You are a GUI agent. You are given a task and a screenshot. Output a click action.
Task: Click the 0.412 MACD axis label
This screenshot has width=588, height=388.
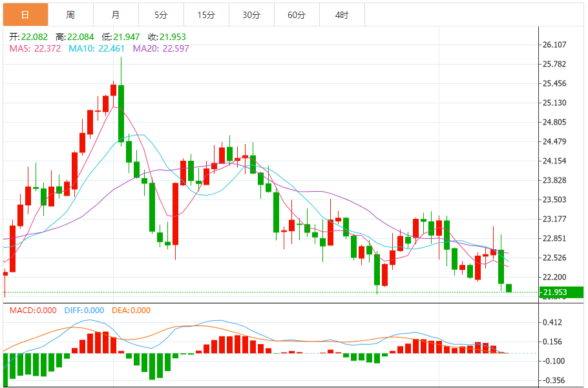pos(552,322)
